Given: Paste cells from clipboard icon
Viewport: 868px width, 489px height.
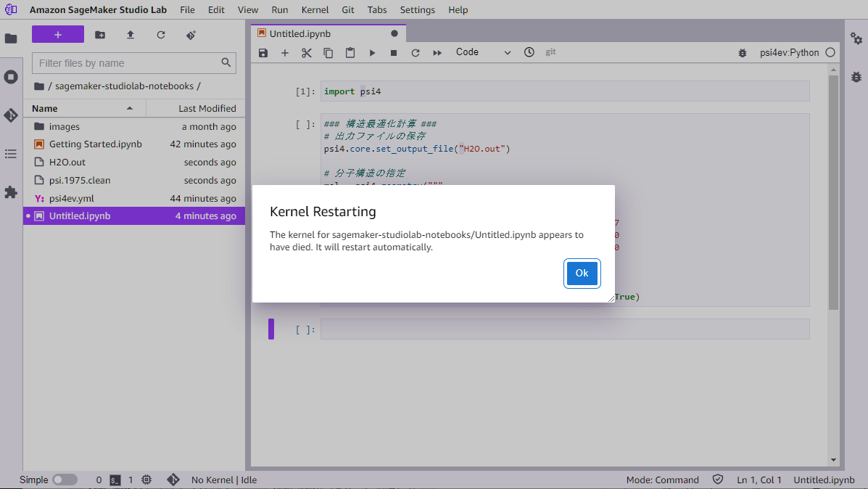Looking at the screenshot, I should click(x=350, y=53).
